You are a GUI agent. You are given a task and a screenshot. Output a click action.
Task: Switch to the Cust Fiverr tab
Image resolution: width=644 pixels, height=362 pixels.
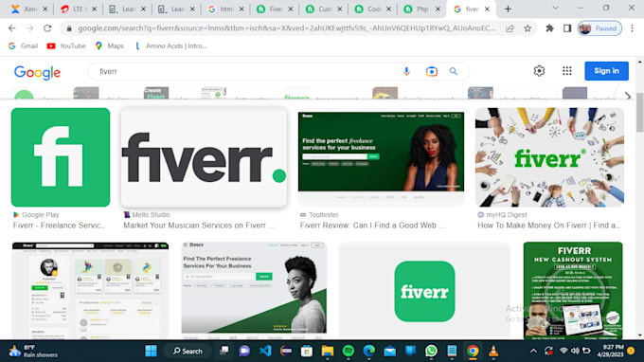323,9
